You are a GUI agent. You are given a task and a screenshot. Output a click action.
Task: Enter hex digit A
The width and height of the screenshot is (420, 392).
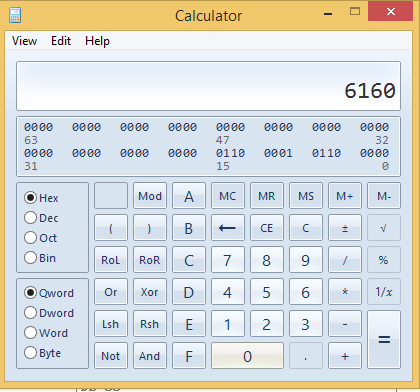click(x=189, y=196)
